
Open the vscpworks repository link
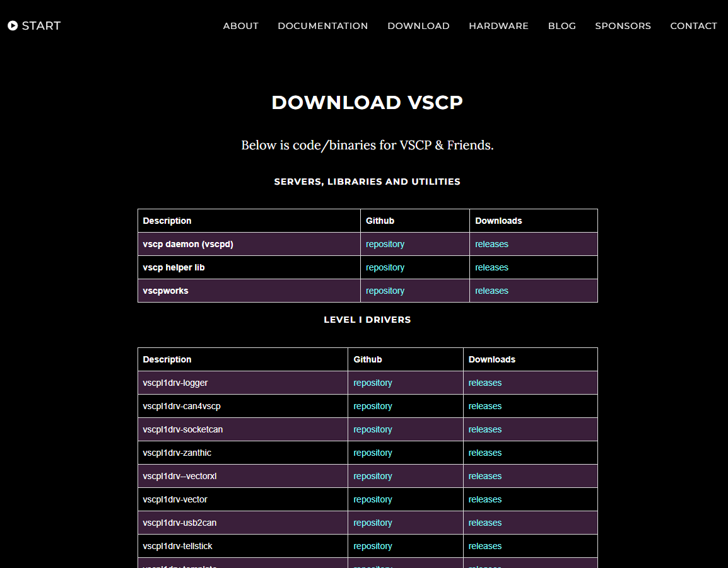385,291
